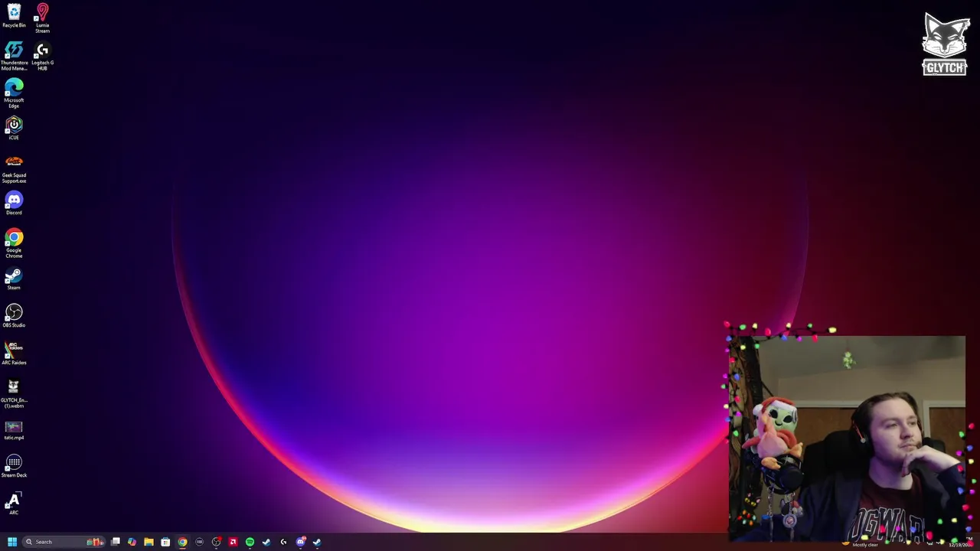Select Geek Squad Support.exe desktop icon

(x=14, y=168)
